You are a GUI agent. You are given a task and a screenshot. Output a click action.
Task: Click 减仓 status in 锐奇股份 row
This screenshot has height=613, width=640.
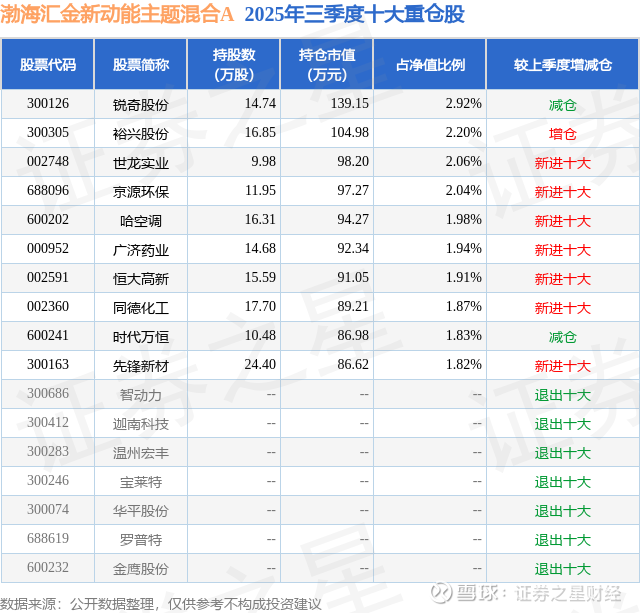click(562, 105)
